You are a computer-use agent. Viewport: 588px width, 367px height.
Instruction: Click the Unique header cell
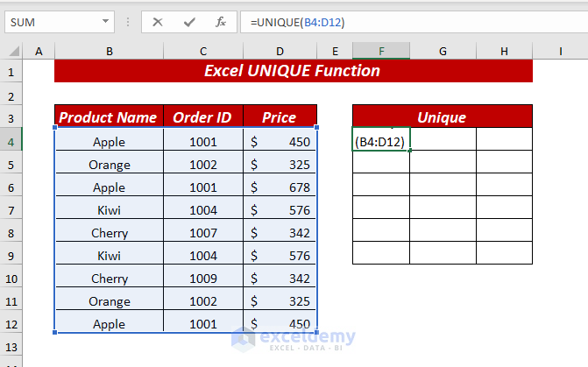pos(443,116)
